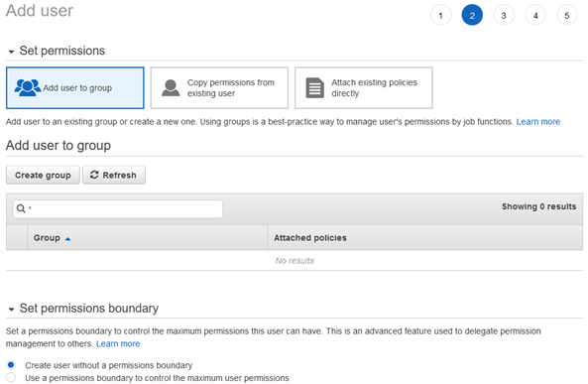The image size is (588, 384).
Task: Click the group of users icon
Action: pos(28,88)
